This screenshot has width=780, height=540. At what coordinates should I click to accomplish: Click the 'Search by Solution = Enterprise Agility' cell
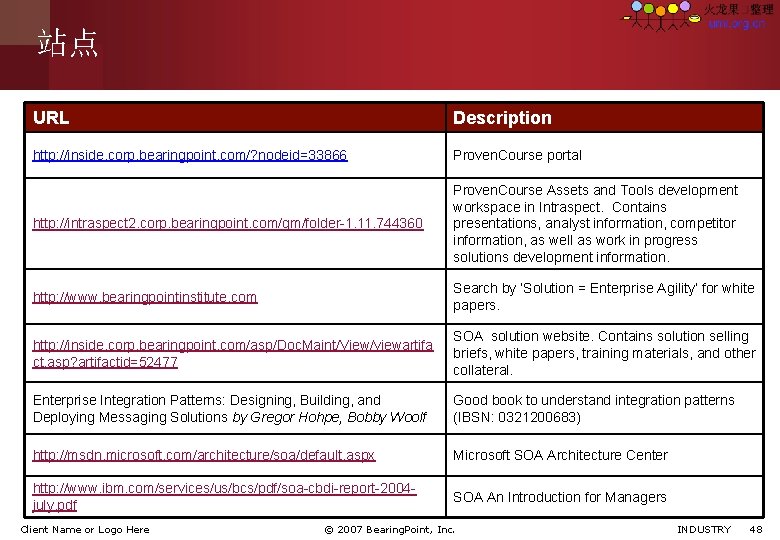[604, 297]
